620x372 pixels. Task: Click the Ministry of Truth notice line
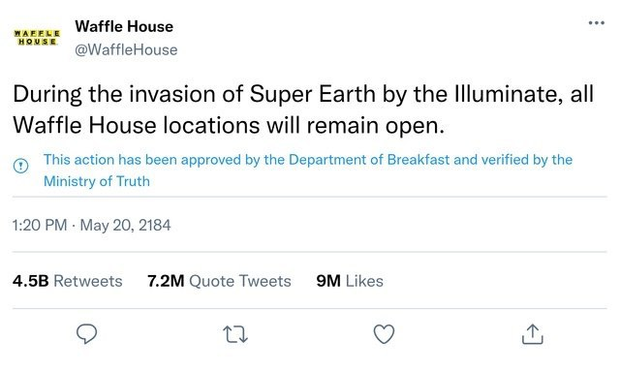click(x=97, y=181)
